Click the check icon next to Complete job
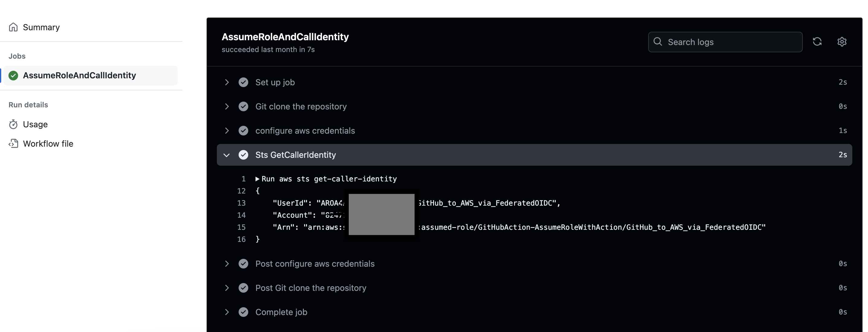868x332 pixels. [x=244, y=312]
